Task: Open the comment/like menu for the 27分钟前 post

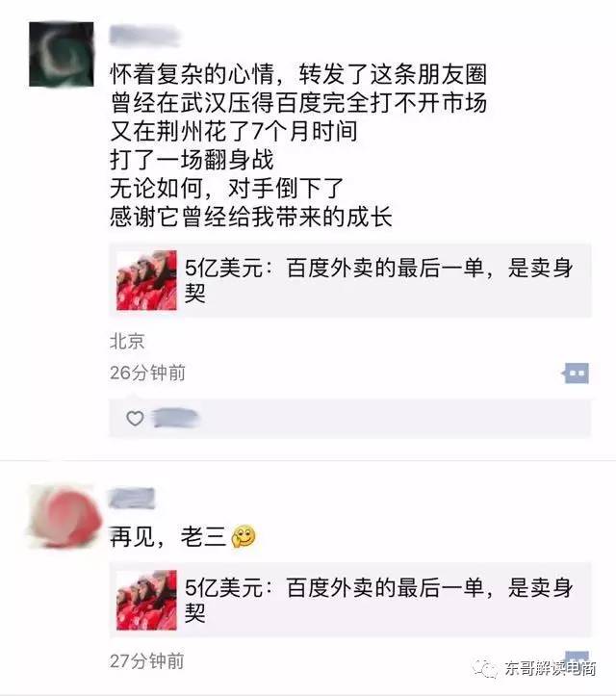Action: [x=577, y=657]
